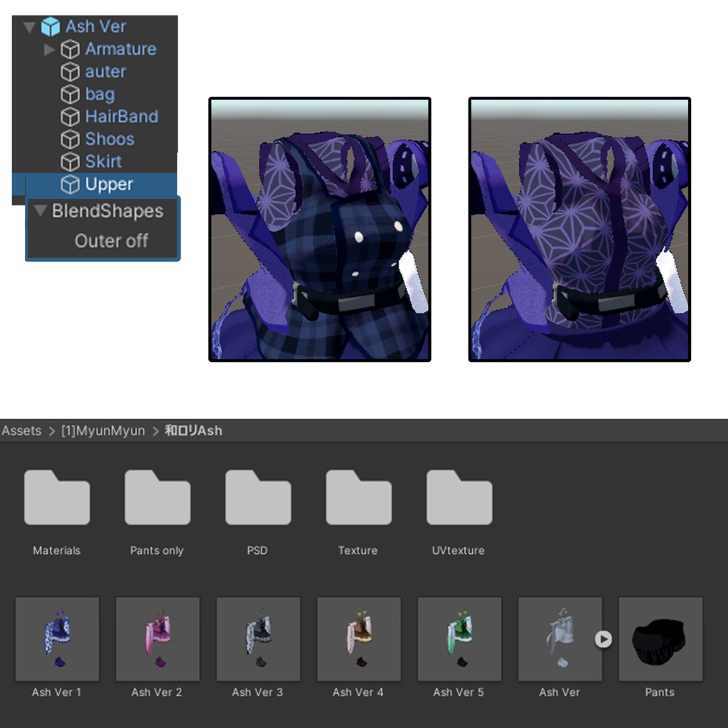Open the PSD folder
Image resolution: width=728 pixels, height=728 pixels.
pos(257,497)
